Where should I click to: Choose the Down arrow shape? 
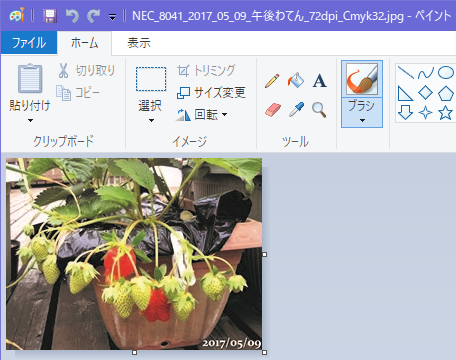coord(406,113)
